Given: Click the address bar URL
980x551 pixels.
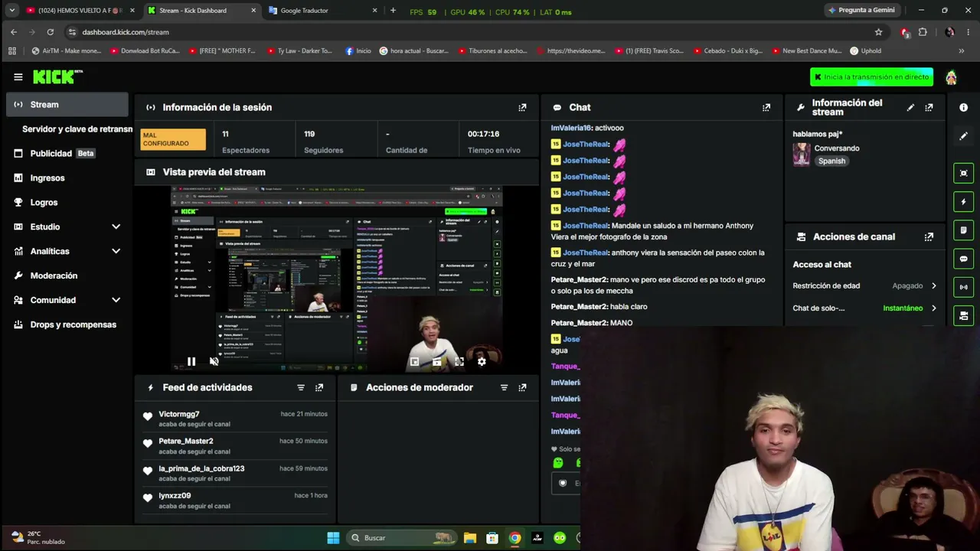Looking at the screenshot, I should (126, 32).
